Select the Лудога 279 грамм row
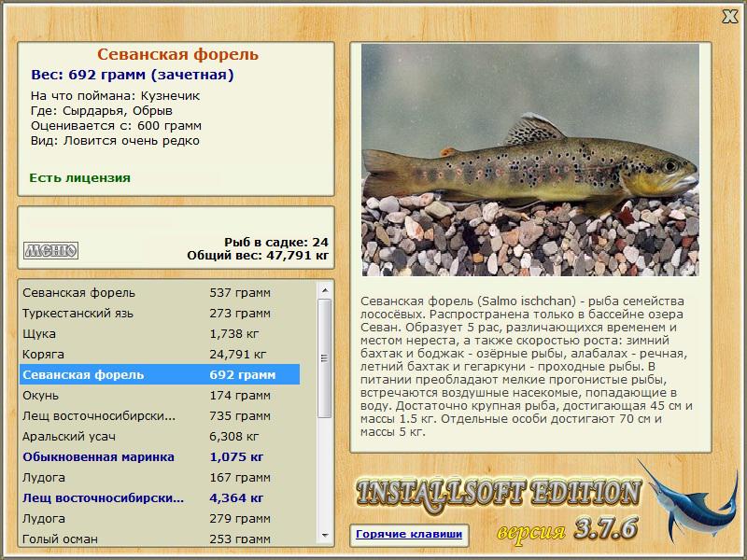Viewport: 747px width, 560px height. click(160, 518)
